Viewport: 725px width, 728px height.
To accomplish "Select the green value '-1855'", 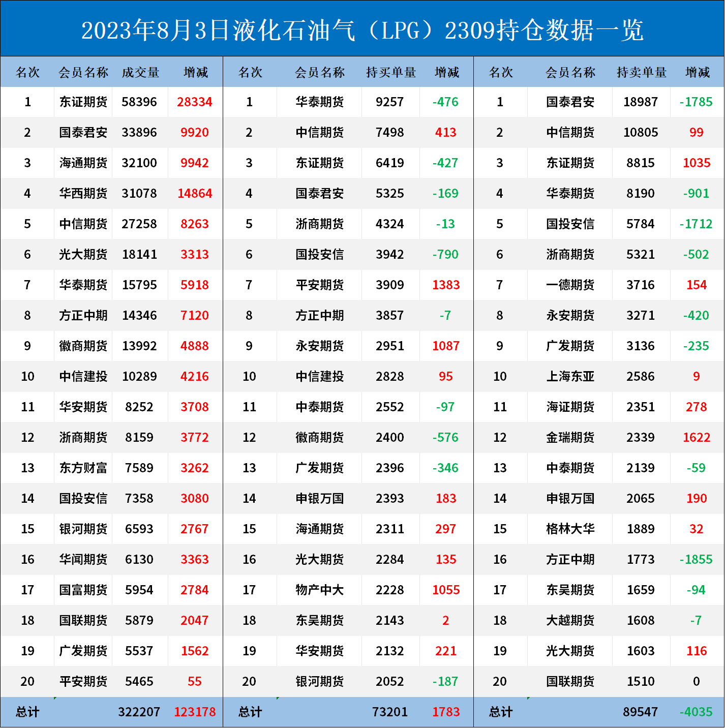I will pos(696,560).
